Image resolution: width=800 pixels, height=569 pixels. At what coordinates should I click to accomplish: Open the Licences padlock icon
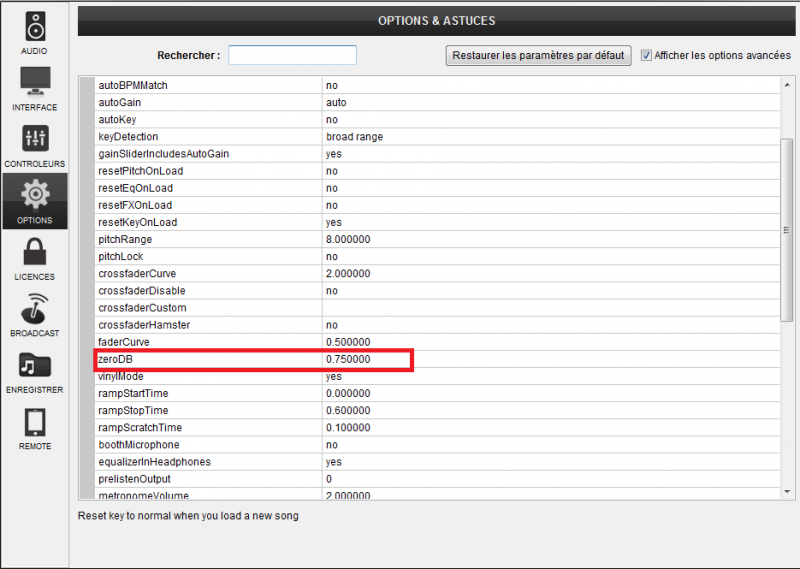[35, 252]
